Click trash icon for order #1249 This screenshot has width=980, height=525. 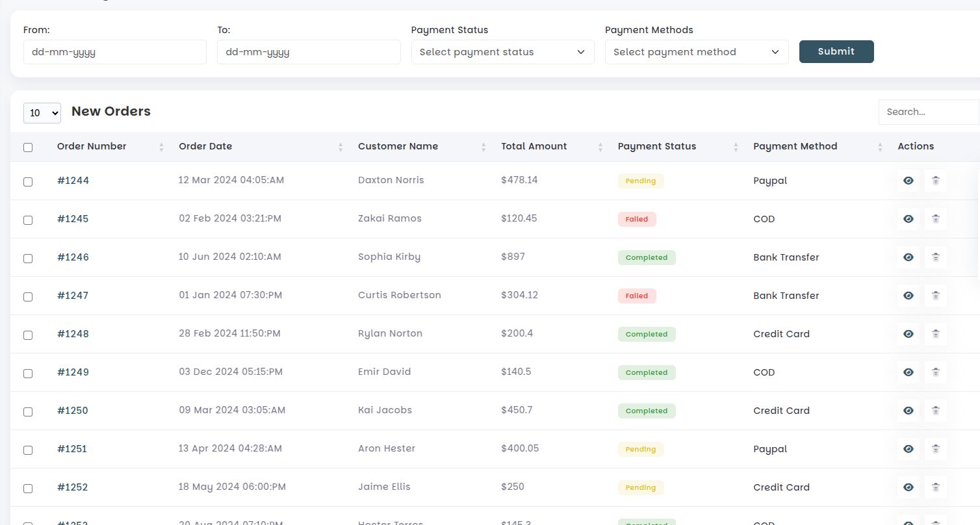(x=936, y=372)
